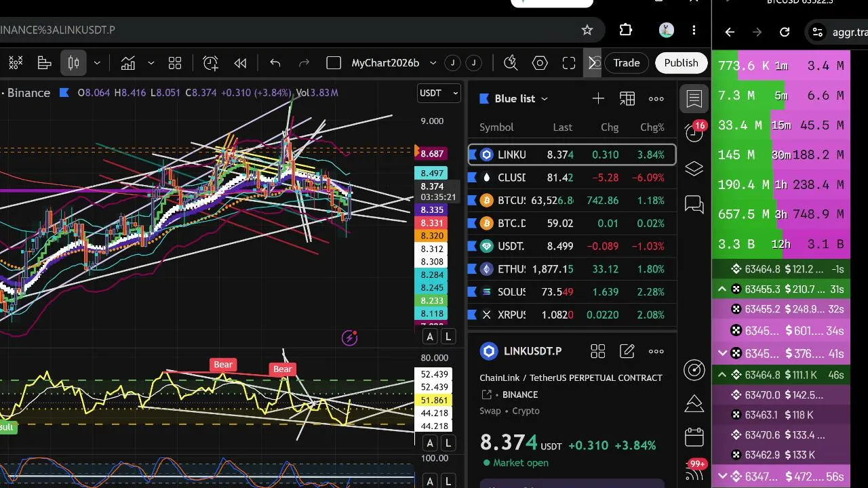Select the SOLUS row in watchlist
Screen dimensions: 868x488
click(572, 292)
